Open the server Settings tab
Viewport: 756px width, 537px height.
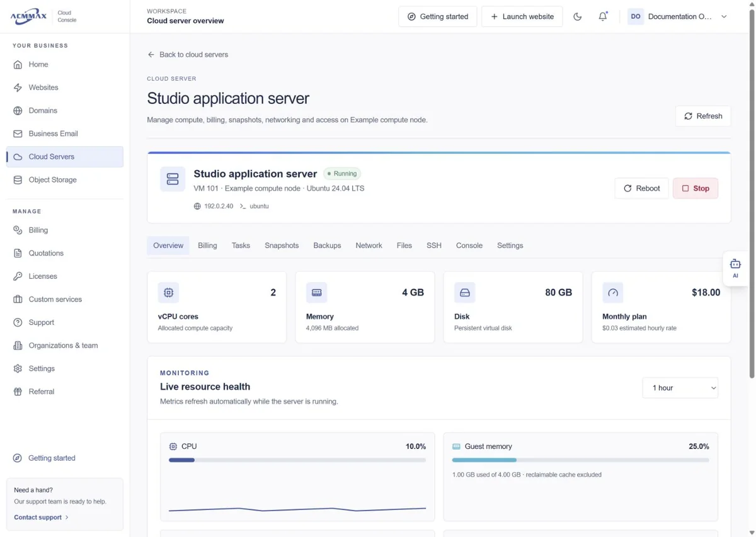tap(510, 246)
